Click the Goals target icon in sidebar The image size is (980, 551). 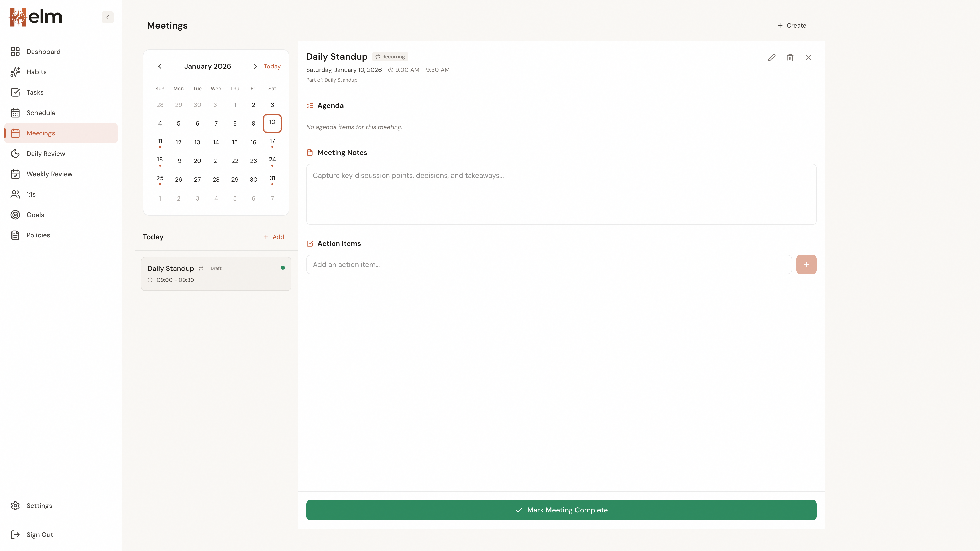click(x=15, y=215)
